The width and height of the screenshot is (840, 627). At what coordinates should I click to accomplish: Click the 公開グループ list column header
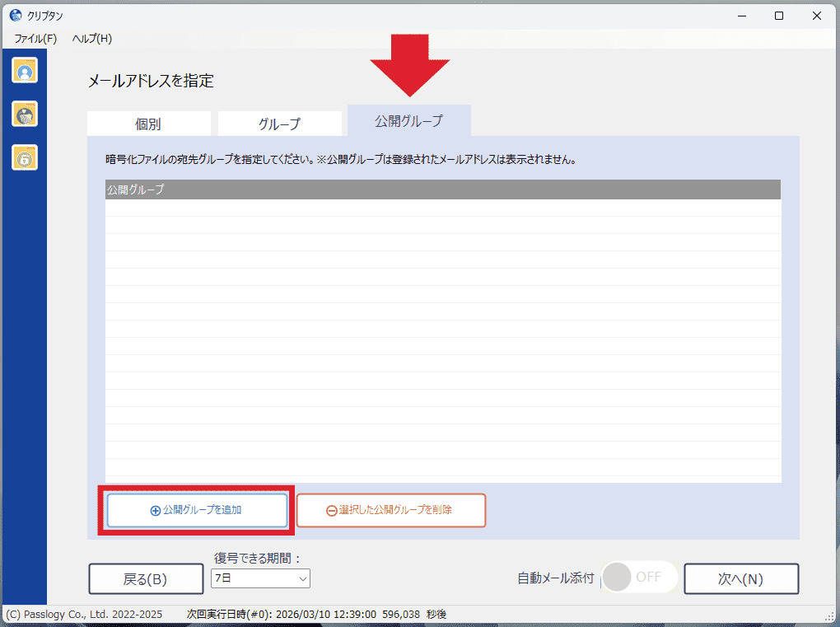click(x=442, y=190)
